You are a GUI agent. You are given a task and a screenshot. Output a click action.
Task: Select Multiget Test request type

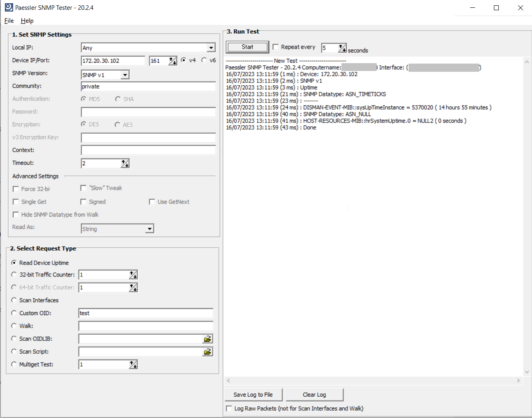14,364
